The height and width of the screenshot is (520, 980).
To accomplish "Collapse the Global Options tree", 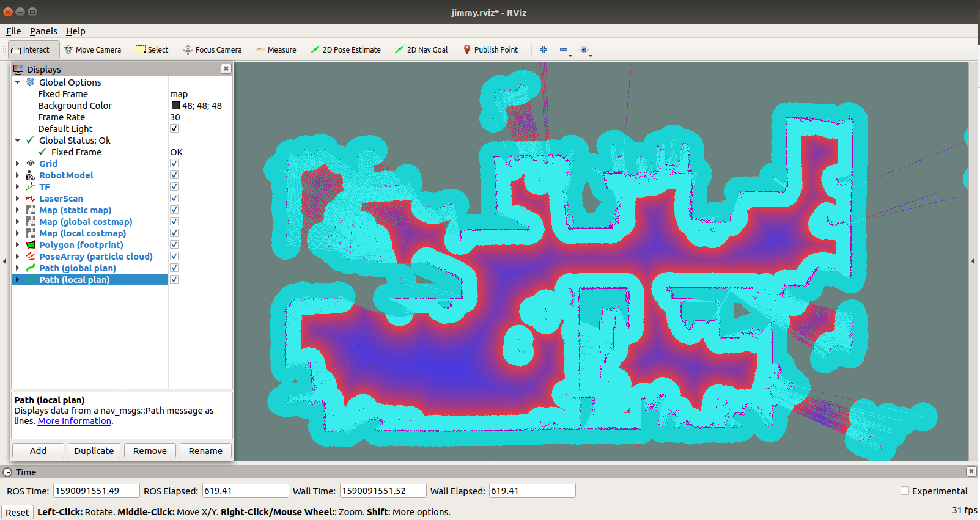I will (x=18, y=82).
